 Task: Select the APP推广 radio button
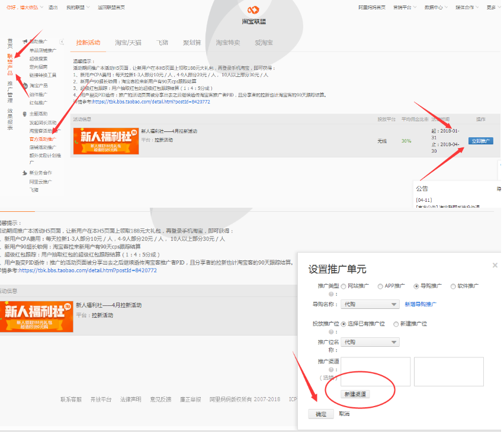pos(380,286)
